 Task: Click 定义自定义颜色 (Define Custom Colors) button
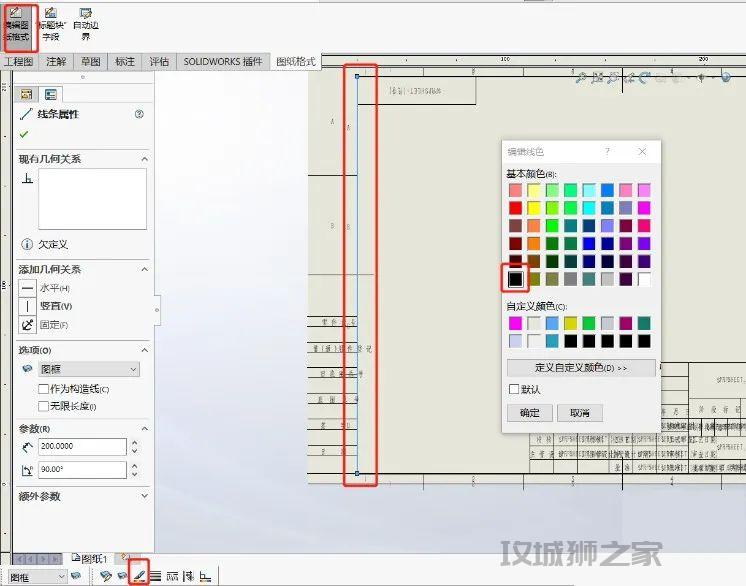point(581,368)
